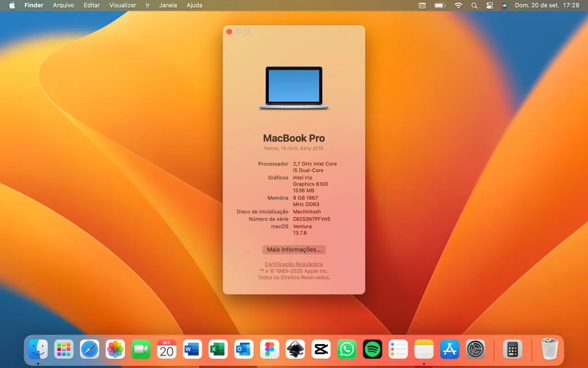The image size is (588, 368).
Task: Open the Trash in the Dock
Action: pyautogui.click(x=549, y=349)
